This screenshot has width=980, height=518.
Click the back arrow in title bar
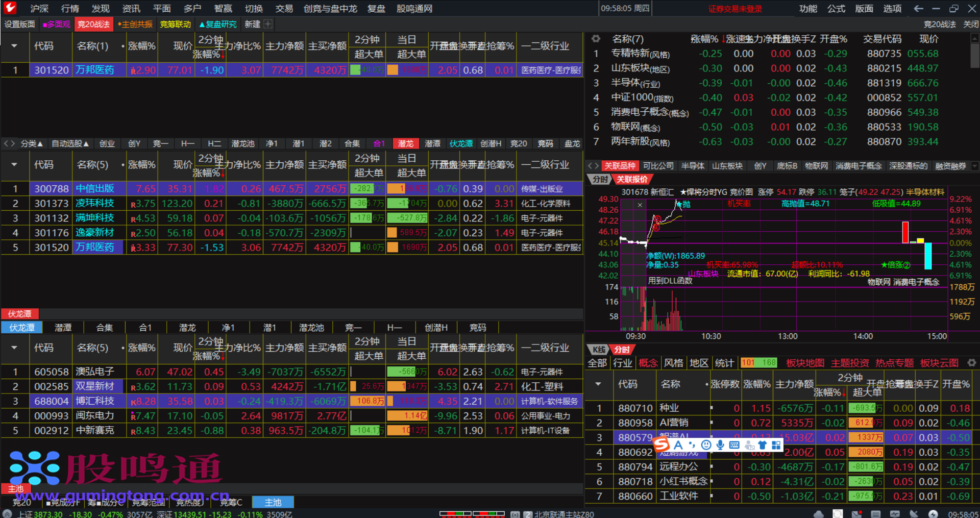point(919,9)
